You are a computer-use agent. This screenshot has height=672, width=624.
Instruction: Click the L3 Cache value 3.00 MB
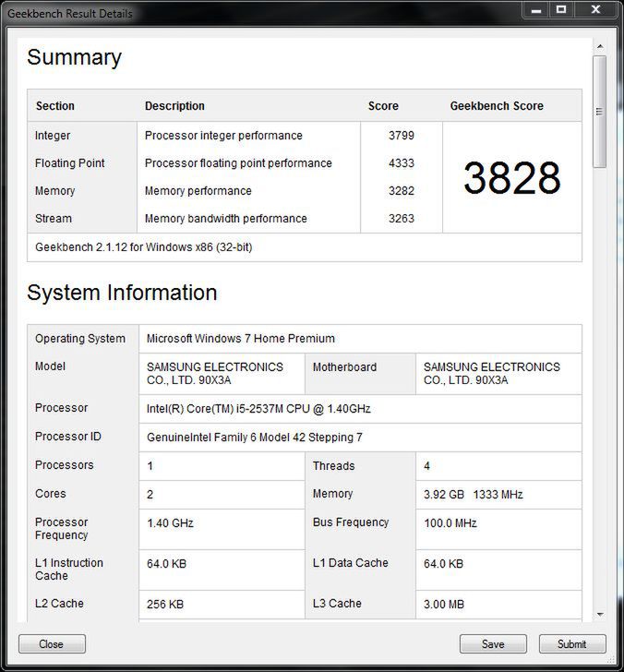click(x=444, y=605)
